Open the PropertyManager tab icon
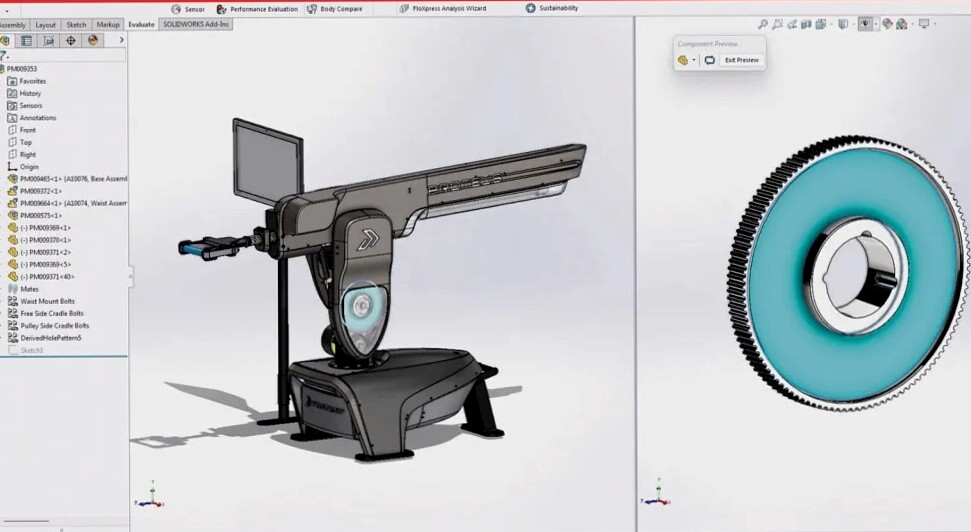971x532 pixels. (26, 41)
